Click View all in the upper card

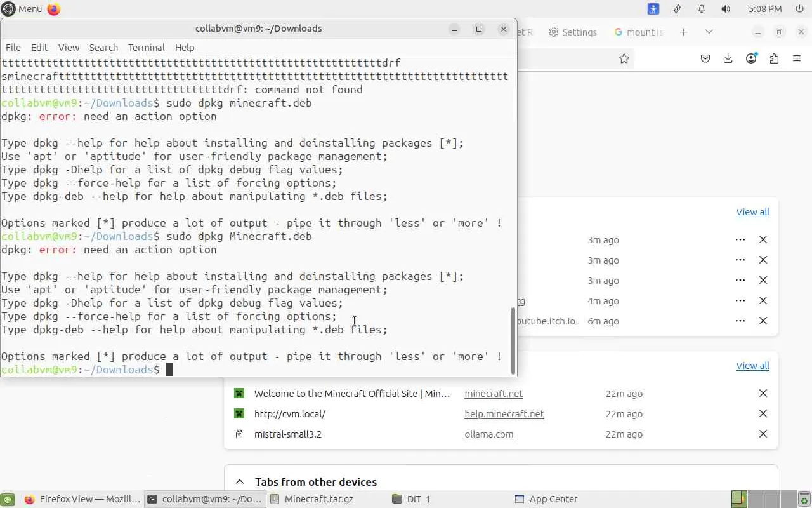pos(752,212)
